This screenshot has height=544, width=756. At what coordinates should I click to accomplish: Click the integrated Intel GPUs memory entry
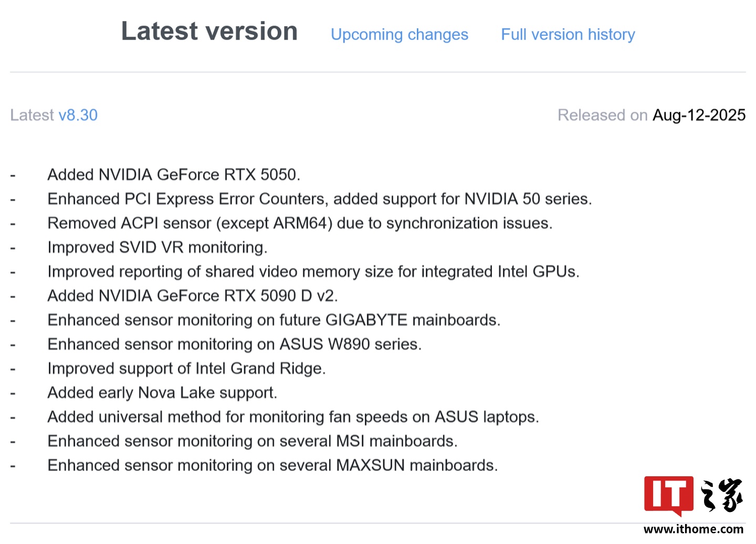pyautogui.click(x=313, y=271)
